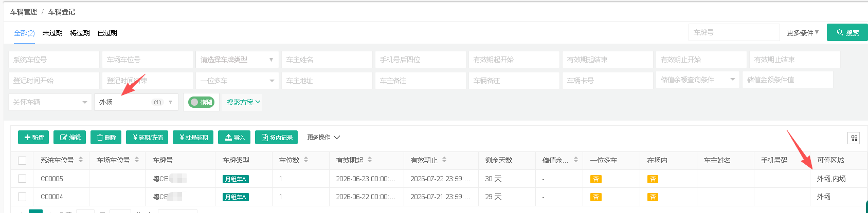
Task: Open 延期/充值 renewal recharge
Action: click(x=147, y=138)
